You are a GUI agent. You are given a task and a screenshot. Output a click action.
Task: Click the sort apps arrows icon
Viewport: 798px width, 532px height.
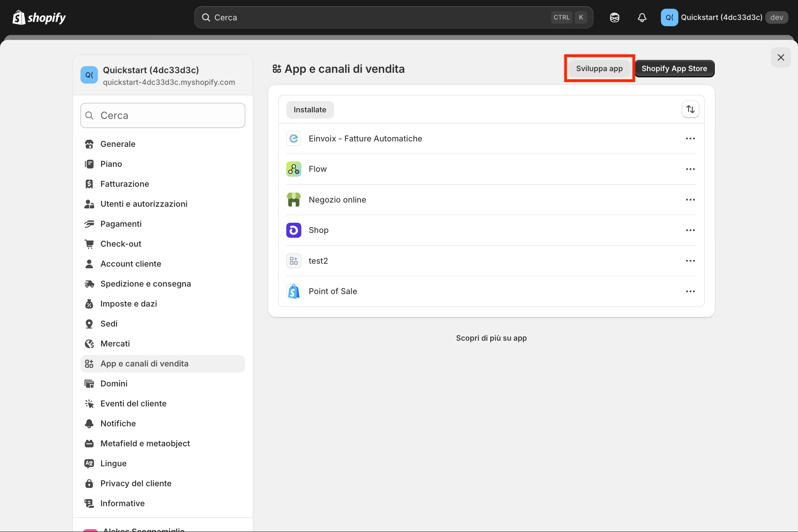[x=690, y=109]
